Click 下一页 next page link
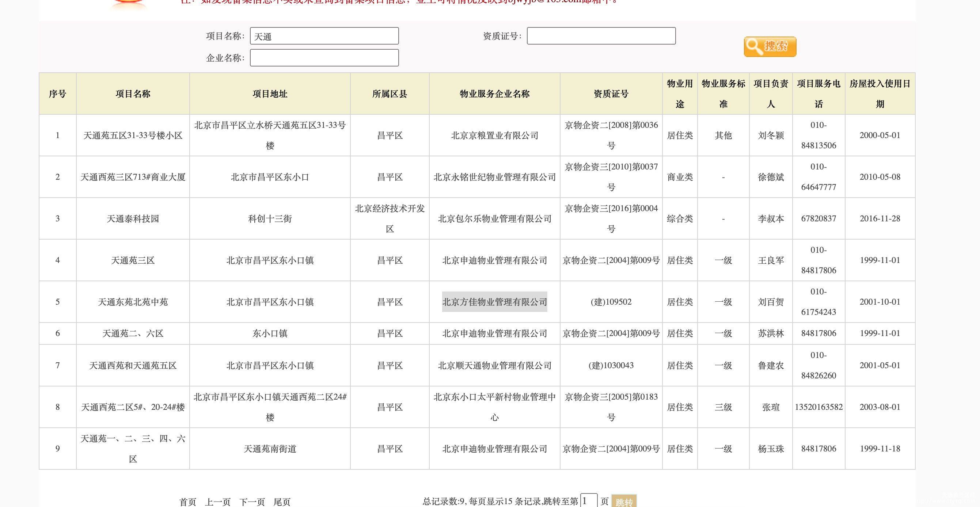 (x=252, y=502)
